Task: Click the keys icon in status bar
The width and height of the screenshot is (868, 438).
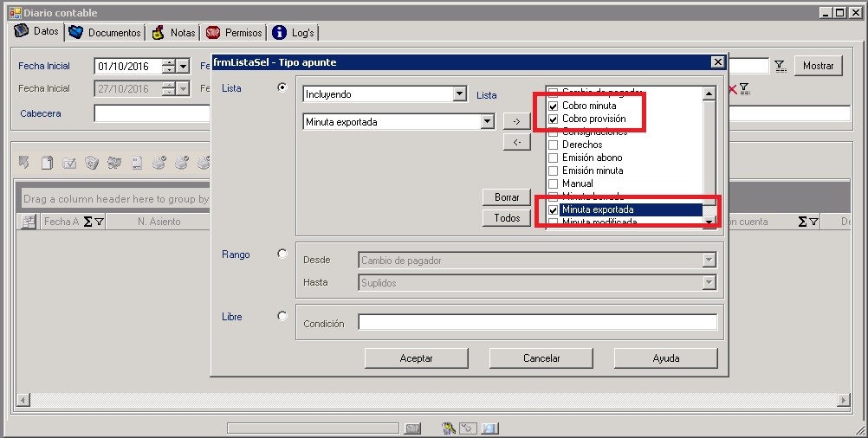Action: click(x=448, y=428)
